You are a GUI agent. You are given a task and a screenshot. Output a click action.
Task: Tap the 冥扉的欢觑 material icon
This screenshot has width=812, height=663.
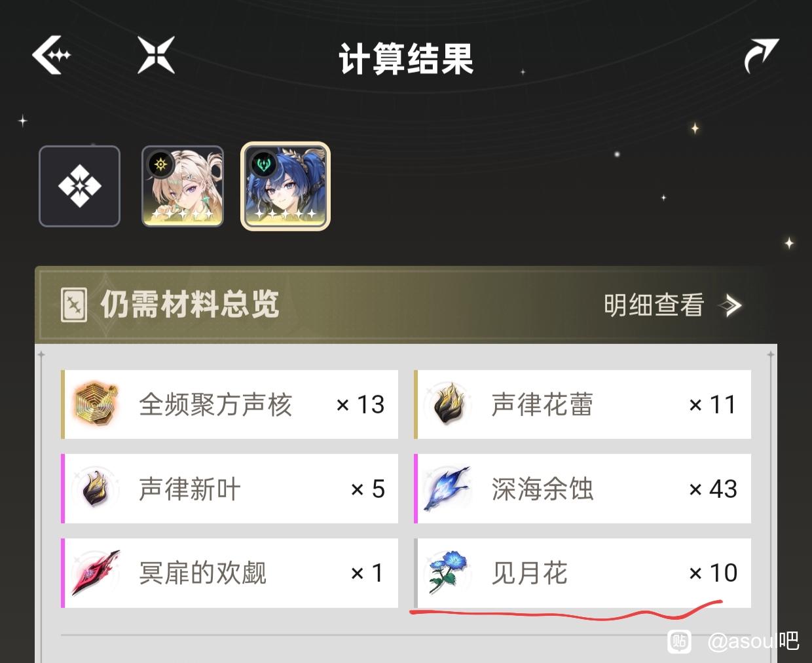[96, 573]
